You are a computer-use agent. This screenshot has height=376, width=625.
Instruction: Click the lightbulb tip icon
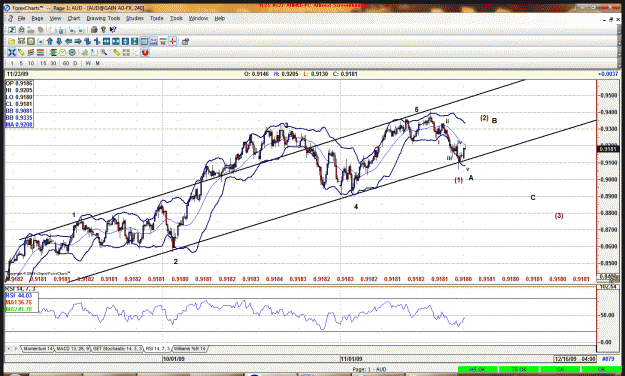click(x=103, y=30)
